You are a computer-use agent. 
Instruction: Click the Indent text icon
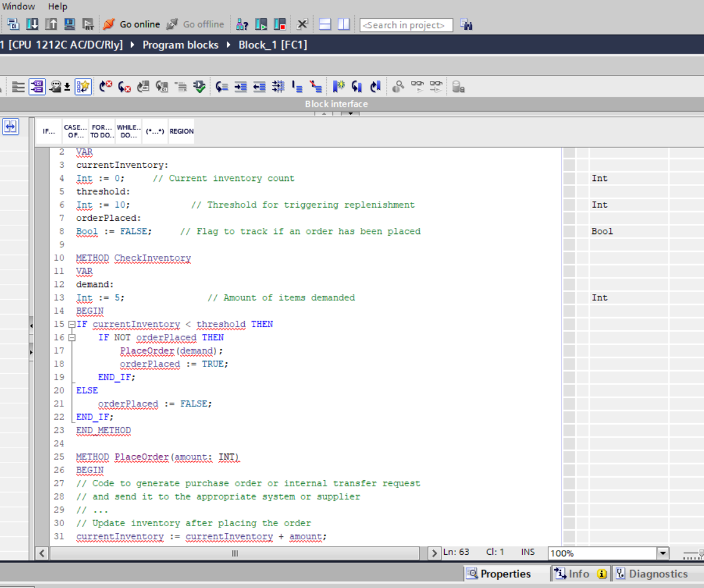click(240, 87)
